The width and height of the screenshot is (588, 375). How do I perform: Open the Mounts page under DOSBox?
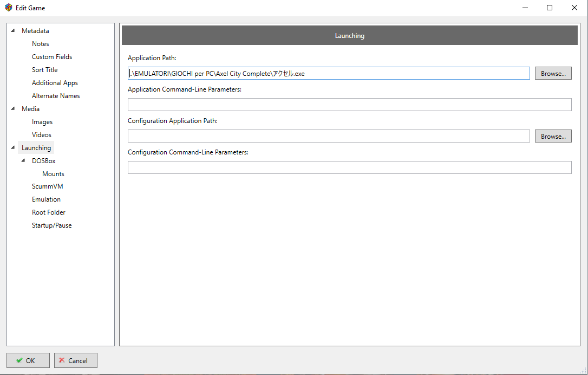coord(53,174)
